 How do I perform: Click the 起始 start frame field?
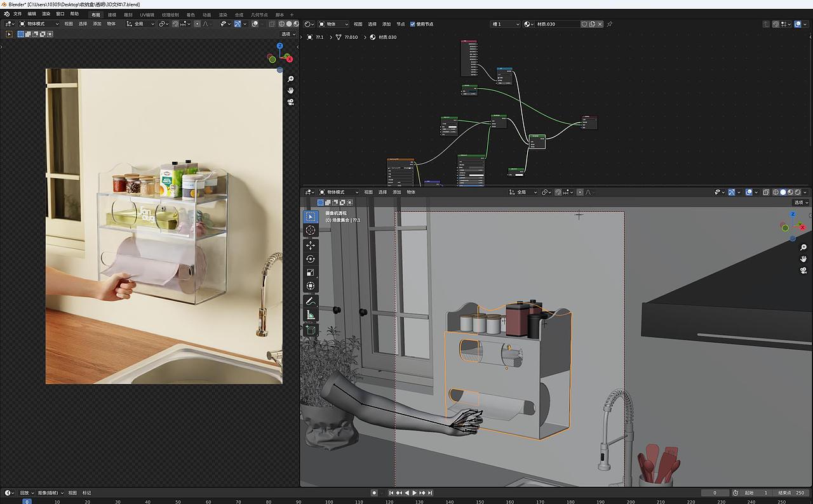756,493
